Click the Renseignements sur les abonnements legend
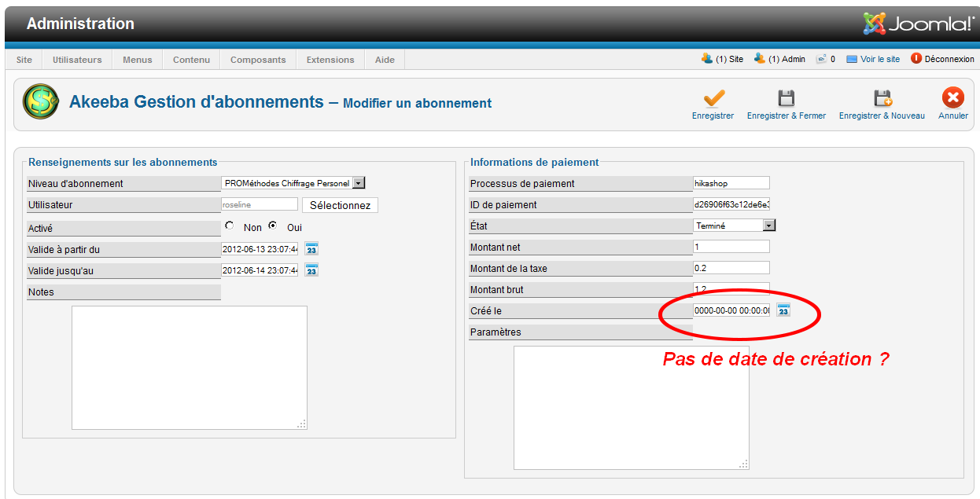 click(x=123, y=162)
